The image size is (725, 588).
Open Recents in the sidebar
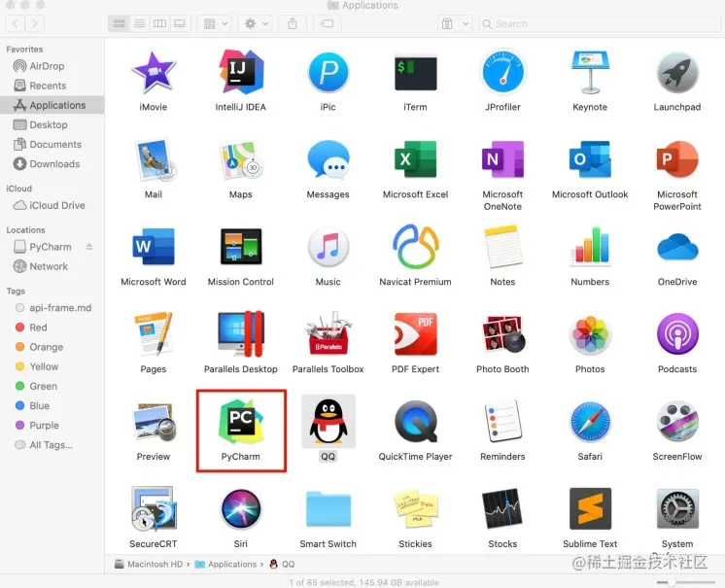point(40,86)
